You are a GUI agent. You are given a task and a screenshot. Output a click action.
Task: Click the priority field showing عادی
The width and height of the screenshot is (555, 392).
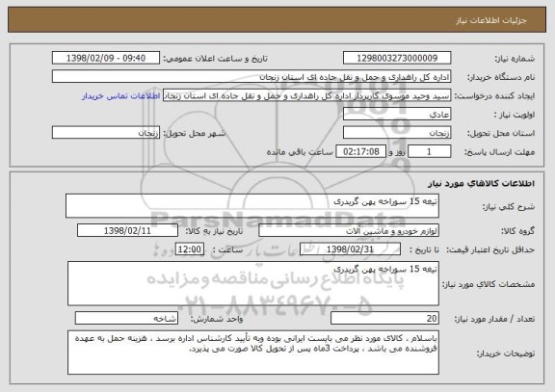[397, 115]
